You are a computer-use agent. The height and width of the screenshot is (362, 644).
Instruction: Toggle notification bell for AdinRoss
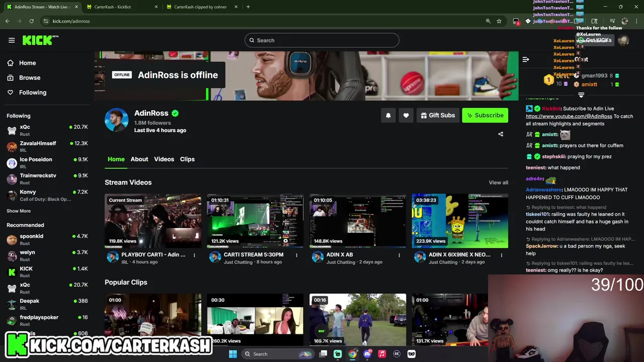tap(388, 115)
